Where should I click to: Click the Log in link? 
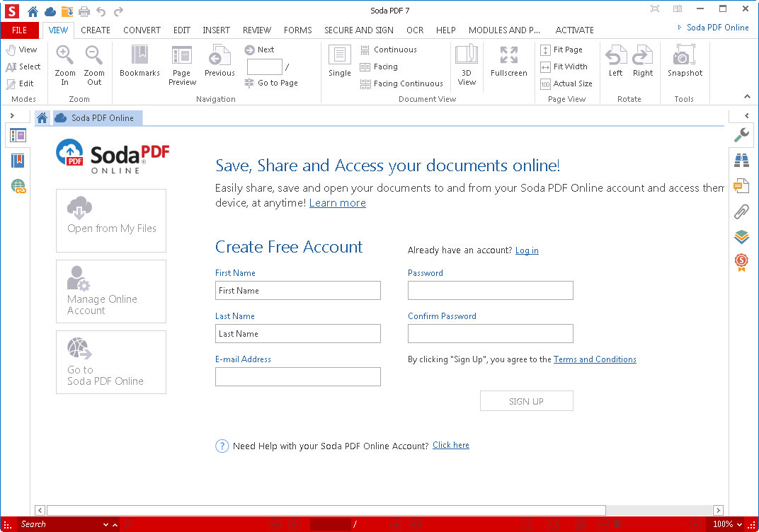point(527,250)
